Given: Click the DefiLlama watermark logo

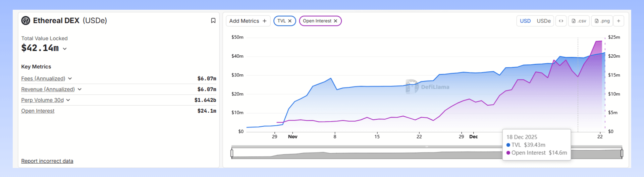Looking at the screenshot, I should tap(412, 87).
